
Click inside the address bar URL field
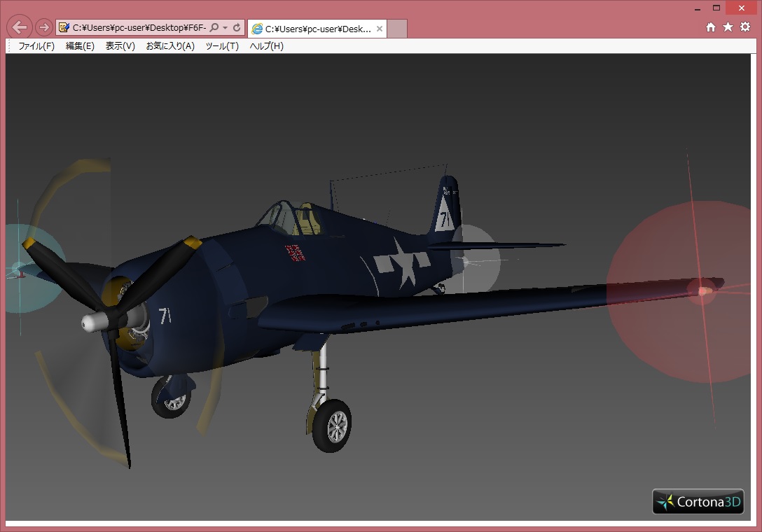coord(139,28)
